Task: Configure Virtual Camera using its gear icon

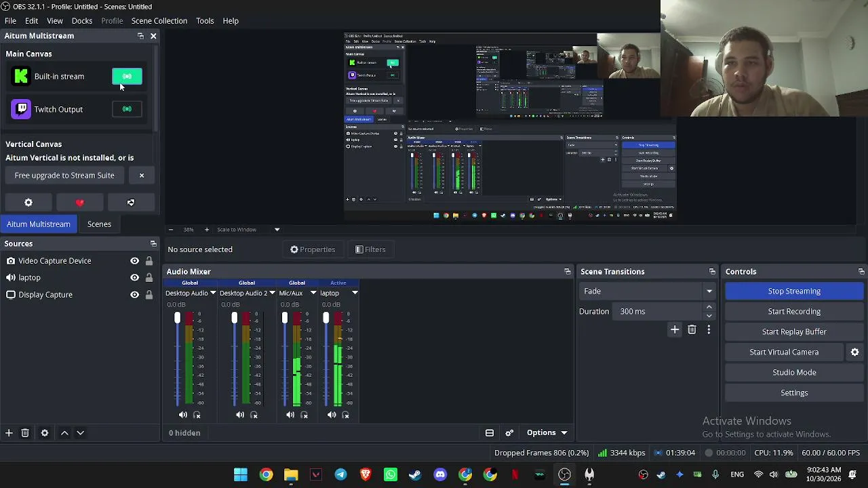Action: click(x=855, y=352)
